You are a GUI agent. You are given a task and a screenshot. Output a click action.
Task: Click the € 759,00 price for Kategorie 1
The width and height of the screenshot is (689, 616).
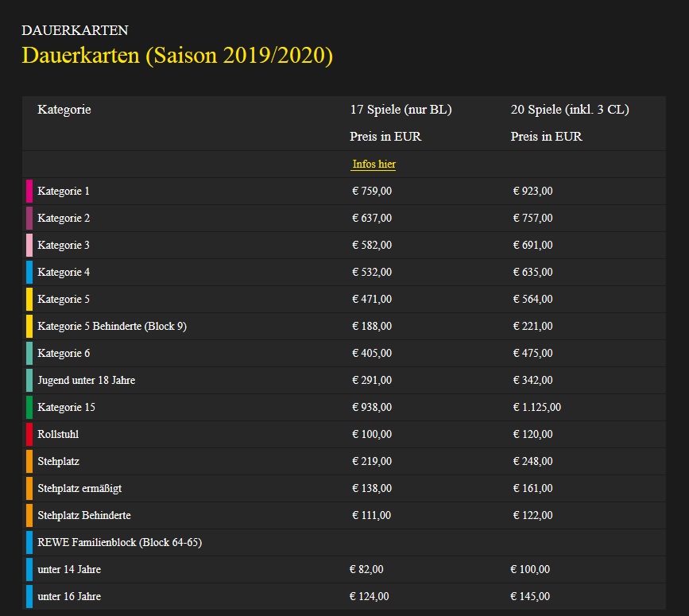[x=372, y=191]
